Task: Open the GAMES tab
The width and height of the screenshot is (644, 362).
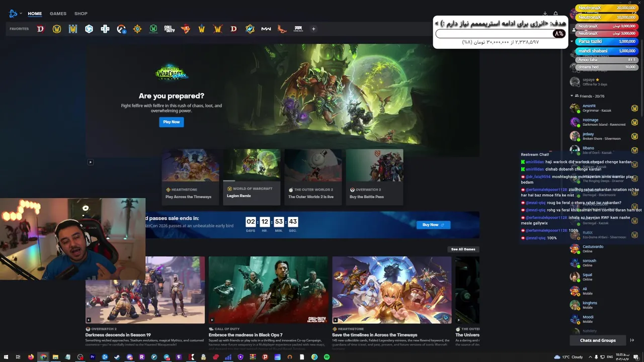Action: tap(58, 14)
